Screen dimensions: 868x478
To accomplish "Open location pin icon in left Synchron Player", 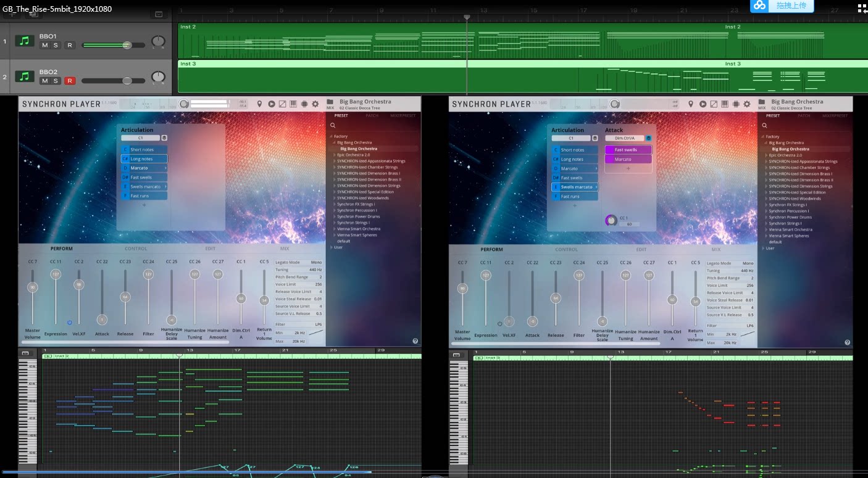I will point(259,104).
